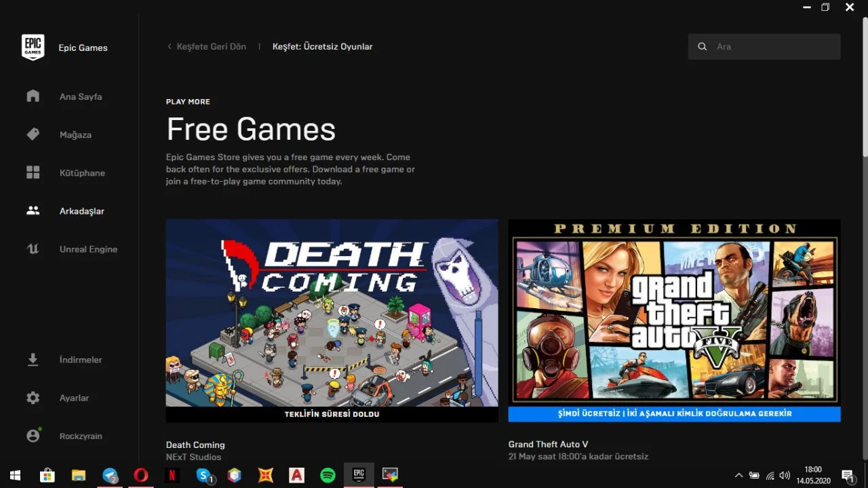The height and width of the screenshot is (488, 868).
Task: Open the volume control in the tray
Action: click(785, 475)
